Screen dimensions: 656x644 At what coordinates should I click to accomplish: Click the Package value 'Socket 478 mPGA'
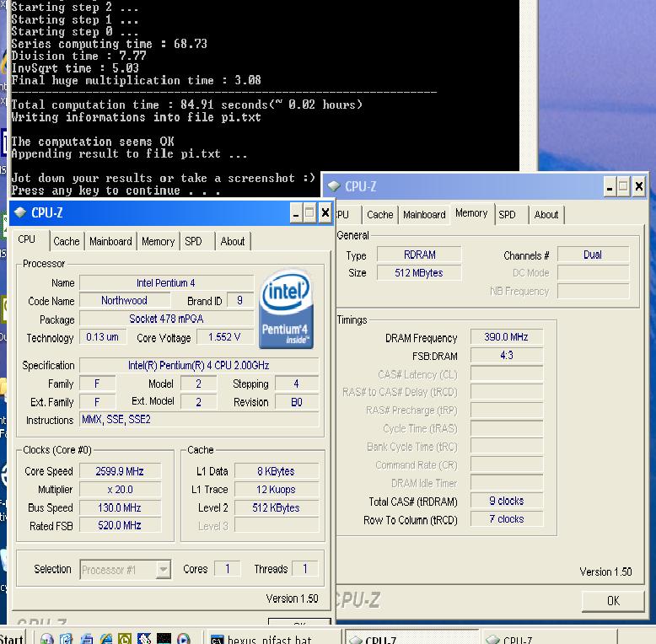pos(166,319)
